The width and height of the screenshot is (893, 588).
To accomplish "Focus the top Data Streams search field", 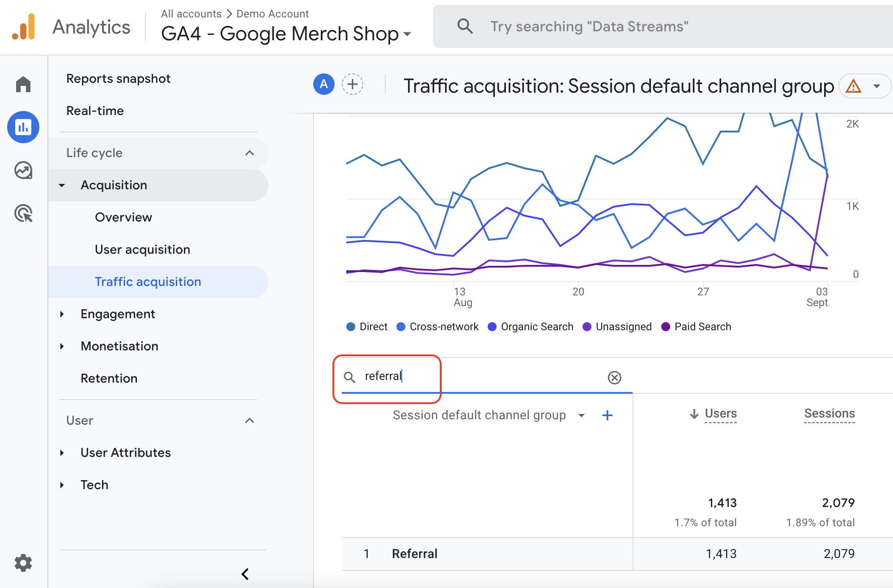I will (x=663, y=26).
